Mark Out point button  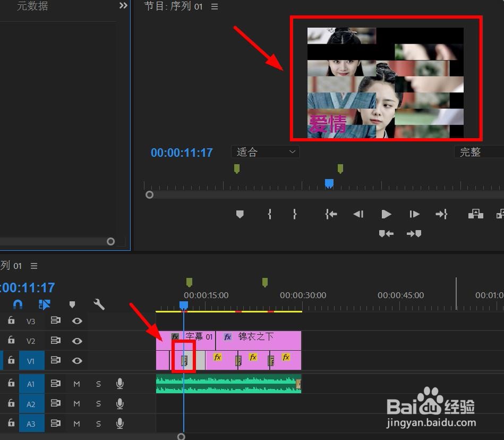click(294, 214)
